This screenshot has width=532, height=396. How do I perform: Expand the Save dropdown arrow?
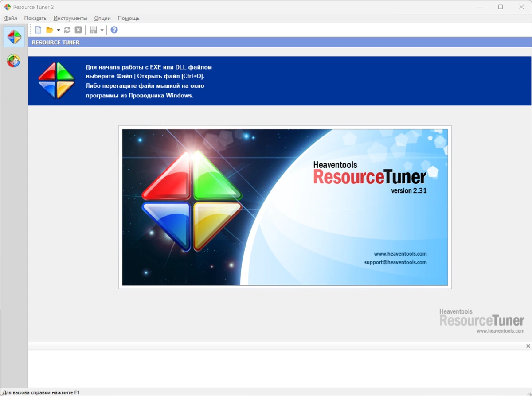[102, 30]
